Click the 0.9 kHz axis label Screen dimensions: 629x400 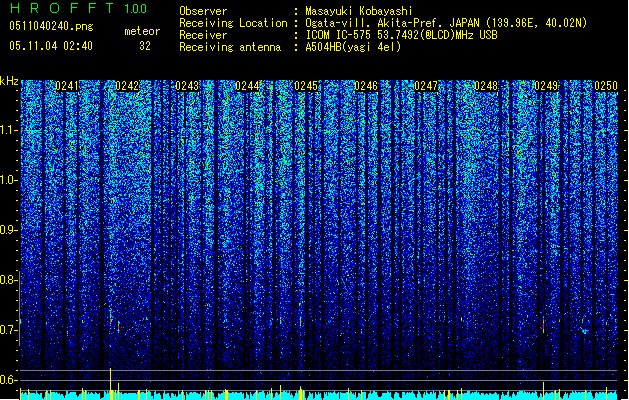pos(8,230)
